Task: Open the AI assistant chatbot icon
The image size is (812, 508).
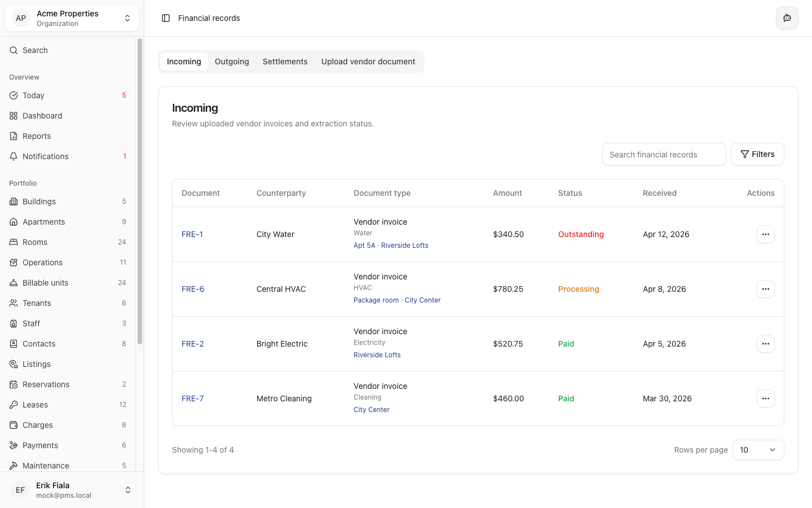Action: [787, 18]
